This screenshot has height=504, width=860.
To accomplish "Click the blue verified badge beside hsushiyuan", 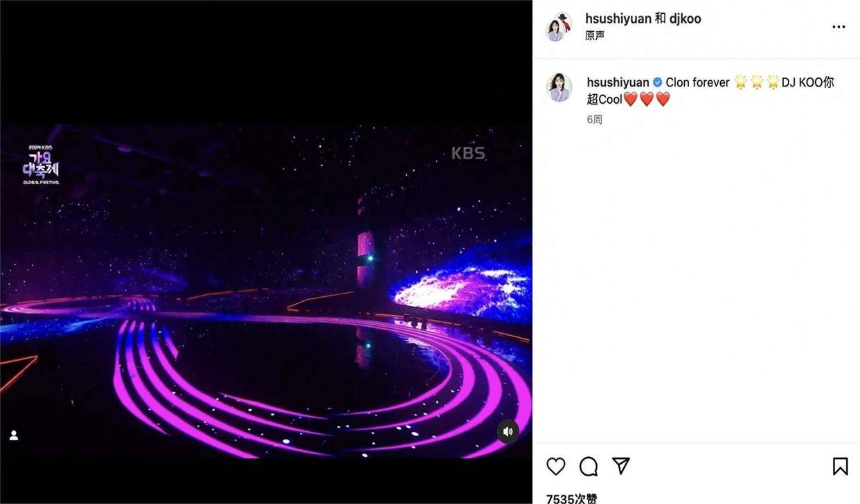I will [x=657, y=82].
